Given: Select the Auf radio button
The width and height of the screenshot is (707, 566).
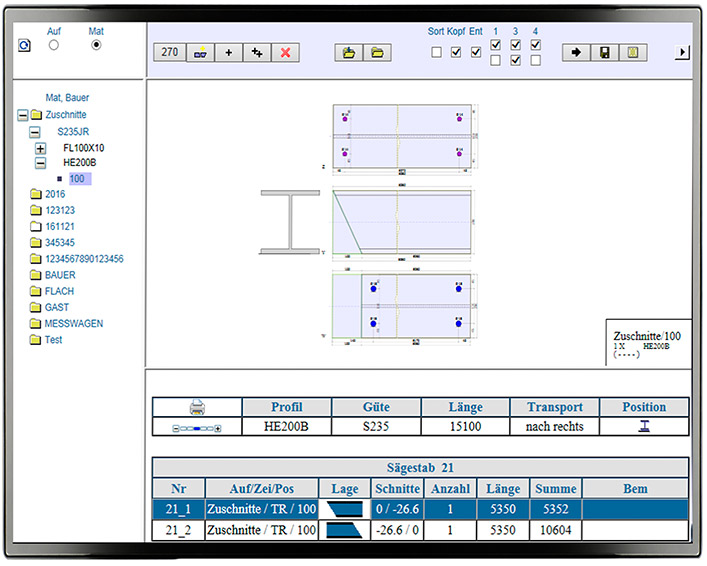Looking at the screenshot, I should [x=54, y=45].
